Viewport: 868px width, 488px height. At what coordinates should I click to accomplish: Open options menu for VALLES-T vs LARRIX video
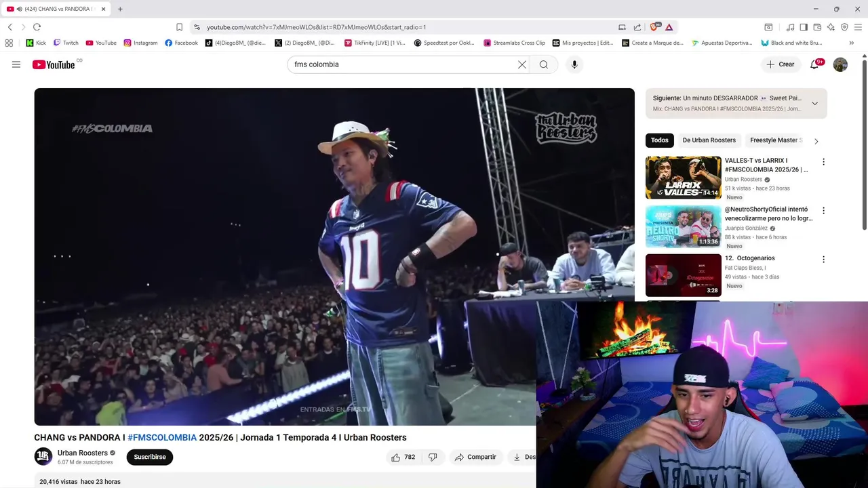click(823, 162)
